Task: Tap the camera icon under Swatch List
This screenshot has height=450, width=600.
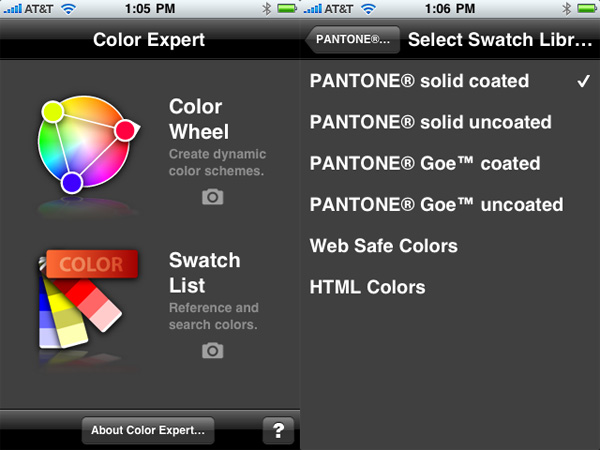Action: (212, 350)
